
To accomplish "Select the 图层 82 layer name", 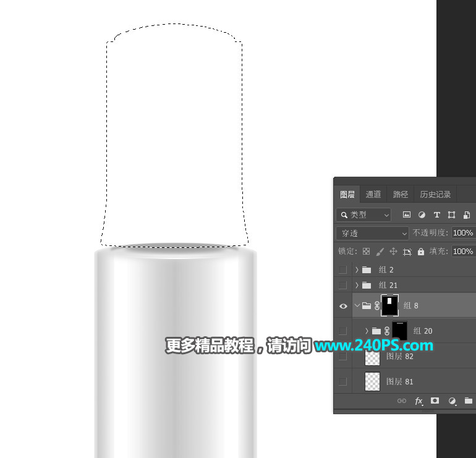I will (x=399, y=356).
